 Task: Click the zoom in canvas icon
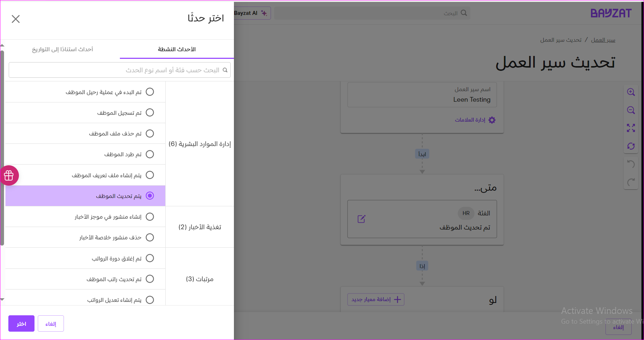click(631, 92)
